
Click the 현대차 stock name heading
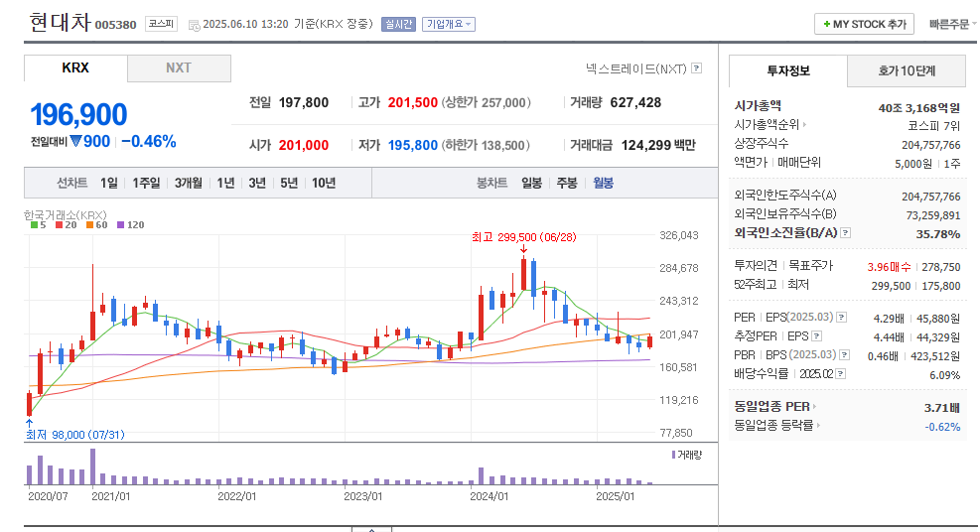60,23
